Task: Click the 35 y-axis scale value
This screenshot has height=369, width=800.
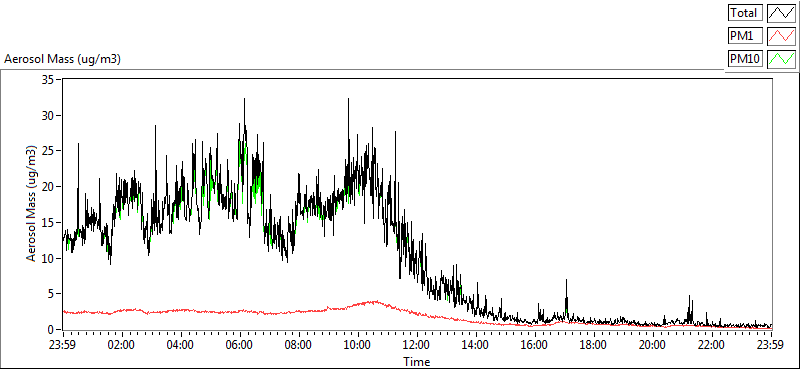Action: point(47,80)
